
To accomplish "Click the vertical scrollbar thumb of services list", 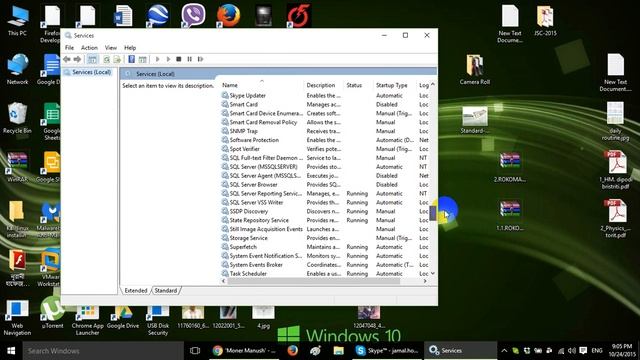I will click(433, 213).
